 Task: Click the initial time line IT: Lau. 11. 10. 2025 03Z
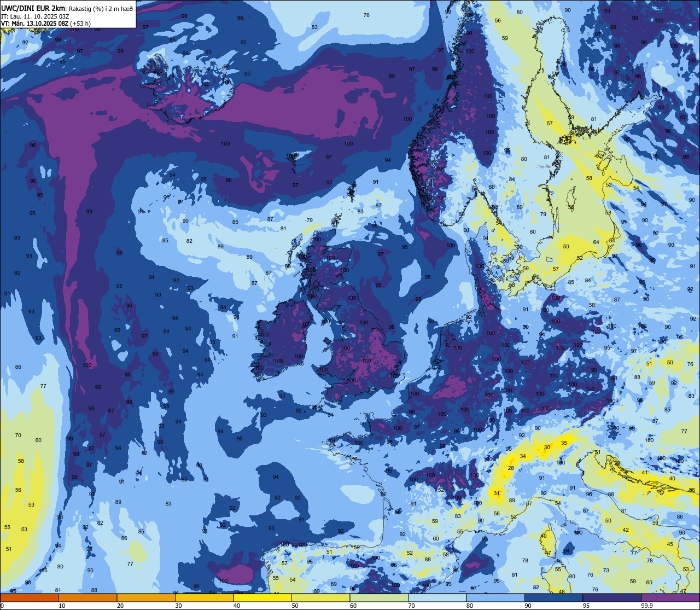pos(35,16)
